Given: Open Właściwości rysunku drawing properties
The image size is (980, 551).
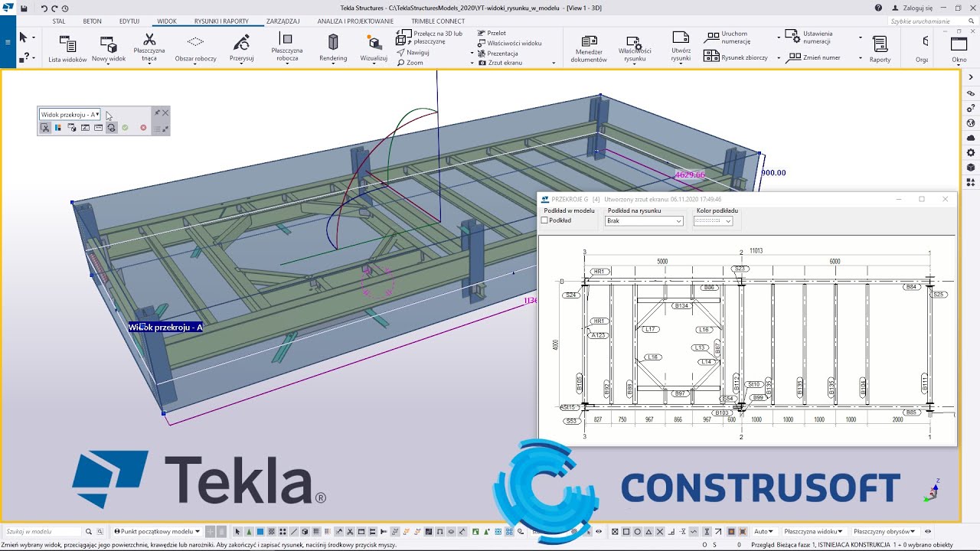Looking at the screenshot, I should point(635,48).
